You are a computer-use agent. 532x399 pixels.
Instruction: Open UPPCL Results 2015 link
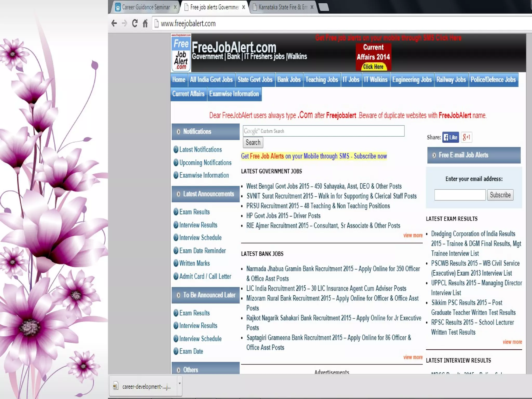pyautogui.click(x=476, y=288)
